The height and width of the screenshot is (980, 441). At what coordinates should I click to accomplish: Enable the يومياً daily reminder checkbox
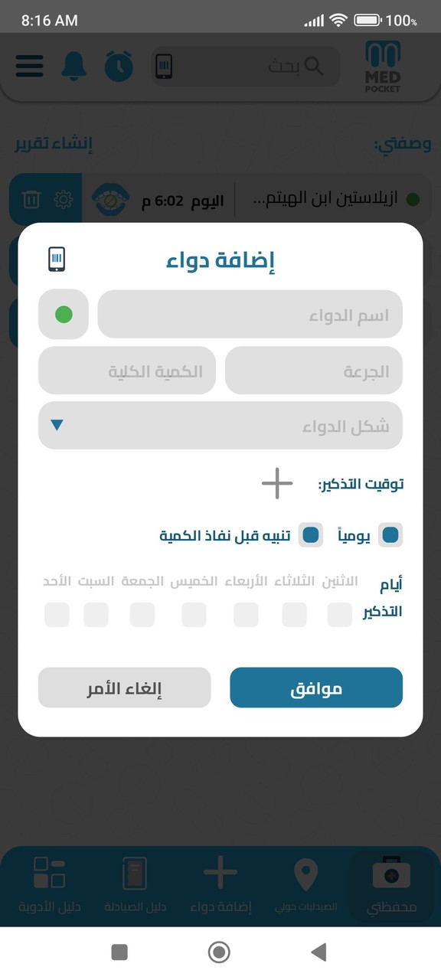[391, 534]
